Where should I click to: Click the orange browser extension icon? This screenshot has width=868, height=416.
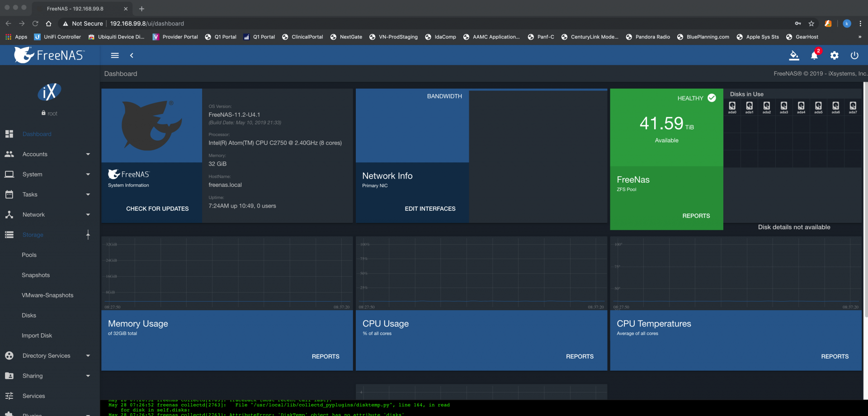(828, 24)
